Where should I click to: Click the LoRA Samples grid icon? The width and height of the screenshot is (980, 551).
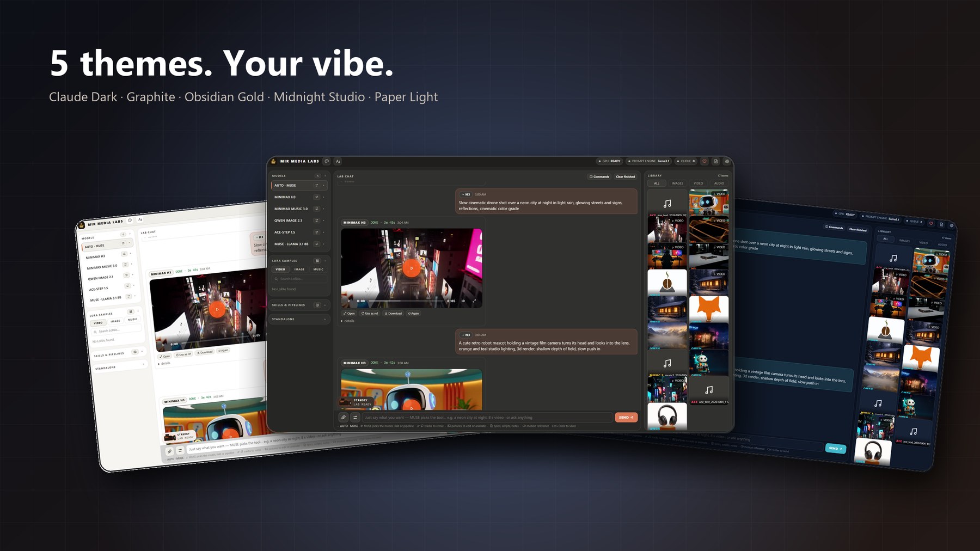click(x=317, y=261)
